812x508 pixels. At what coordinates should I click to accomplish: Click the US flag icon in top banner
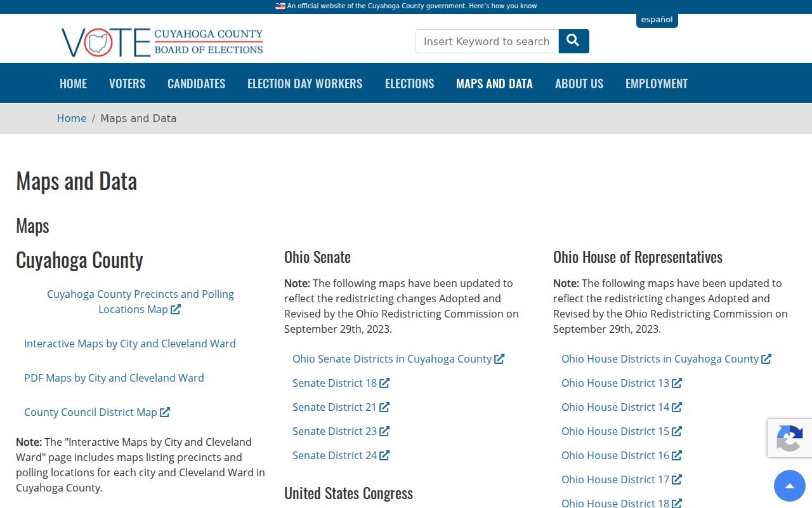coord(280,6)
